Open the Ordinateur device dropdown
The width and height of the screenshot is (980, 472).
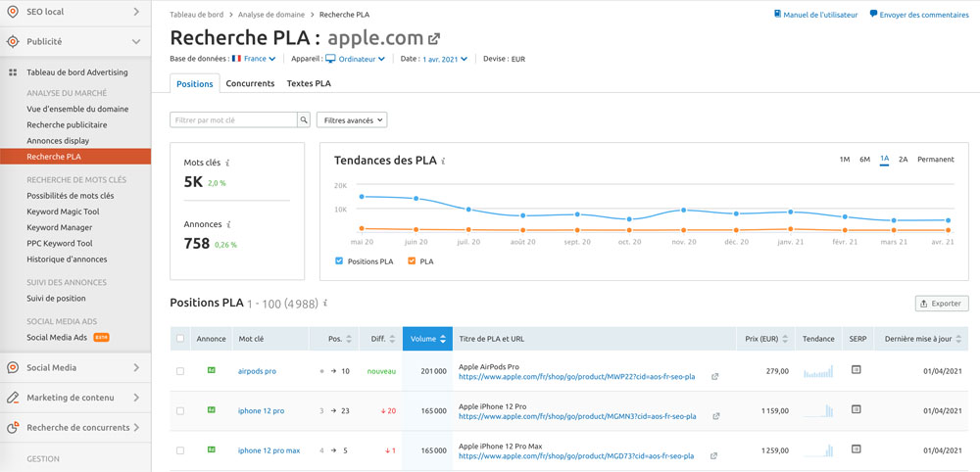coord(355,60)
